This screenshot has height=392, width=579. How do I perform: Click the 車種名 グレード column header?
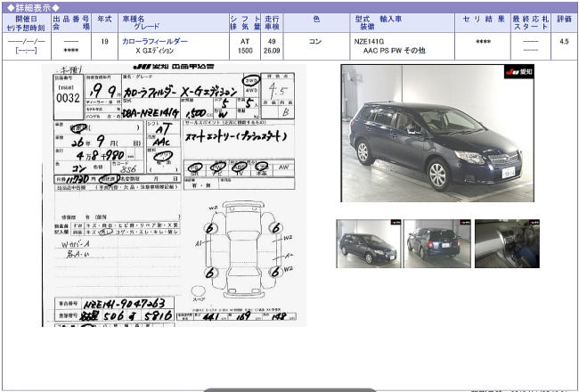174,22
